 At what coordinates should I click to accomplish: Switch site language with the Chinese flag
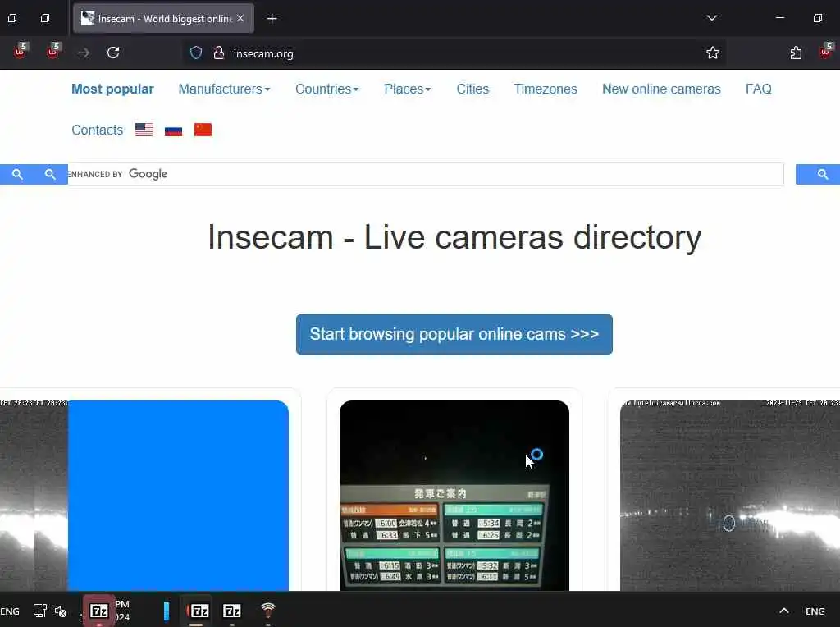203,130
